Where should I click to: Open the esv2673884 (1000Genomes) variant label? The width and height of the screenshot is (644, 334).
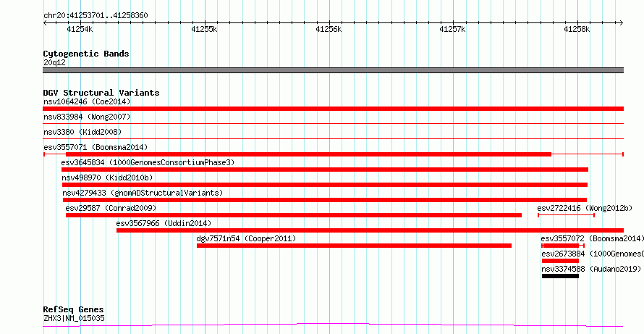[x=592, y=254]
